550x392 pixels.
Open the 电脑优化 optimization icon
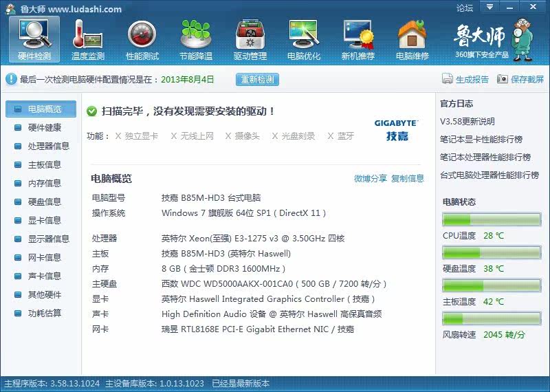pyautogui.click(x=304, y=39)
